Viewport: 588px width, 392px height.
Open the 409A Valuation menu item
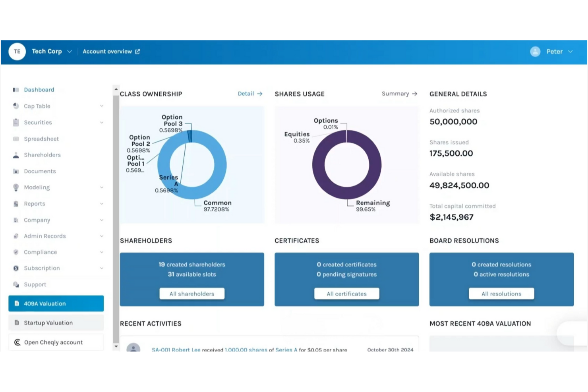[56, 303]
